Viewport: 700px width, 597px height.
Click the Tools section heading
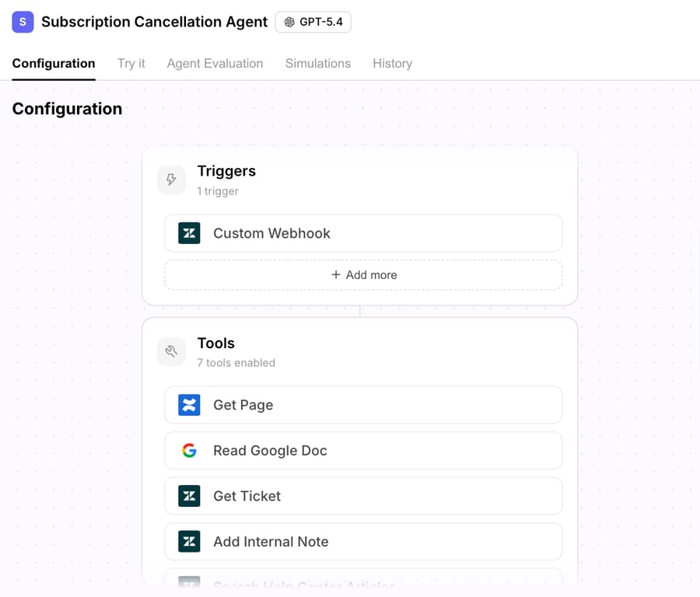216,343
